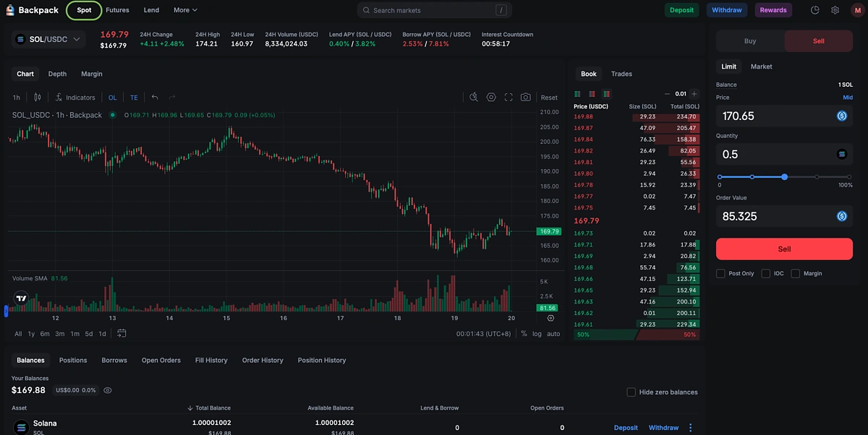Toggle log scale on chart
The height and width of the screenshot is (435, 868).
[537, 334]
